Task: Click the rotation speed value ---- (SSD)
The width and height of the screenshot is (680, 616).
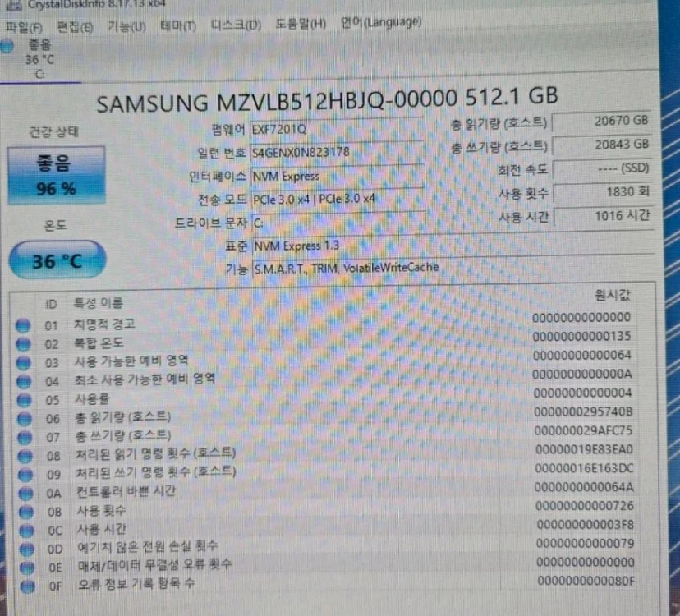Action: click(602, 168)
